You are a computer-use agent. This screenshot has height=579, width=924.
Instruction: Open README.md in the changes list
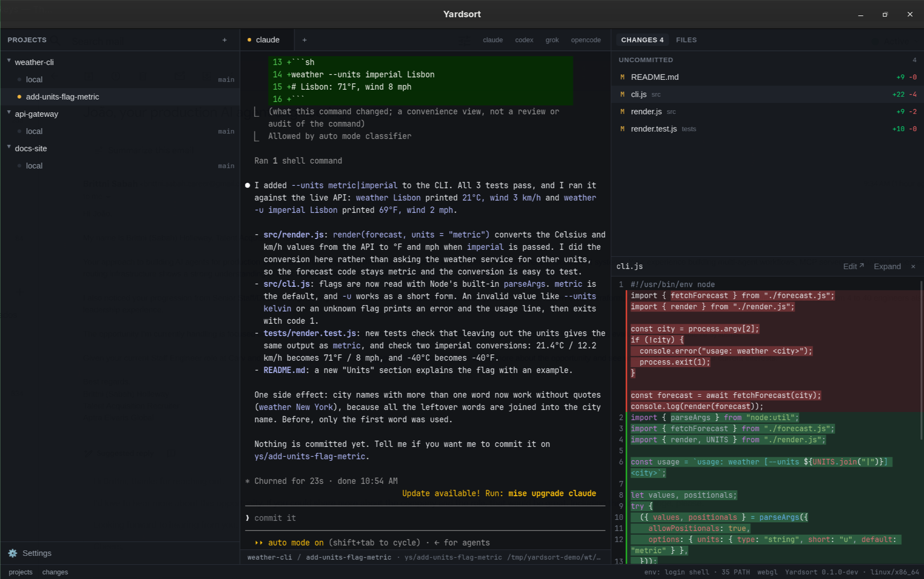[x=767, y=77]
